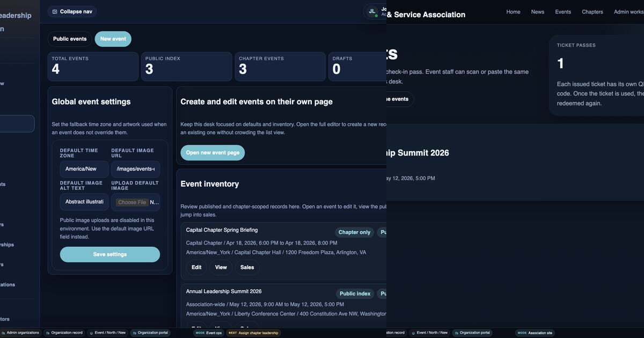The width and height of the screenshot is (644, 338).
Task: Click Open new event page button
Action: [x=213, y=153]
